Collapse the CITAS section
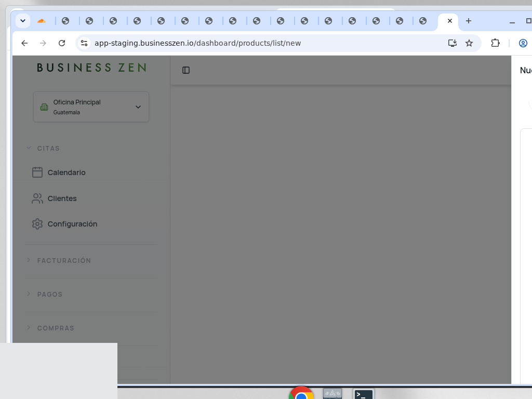This screenshot has height=399, width=532. pyautogui.click(x=43, y=148)
